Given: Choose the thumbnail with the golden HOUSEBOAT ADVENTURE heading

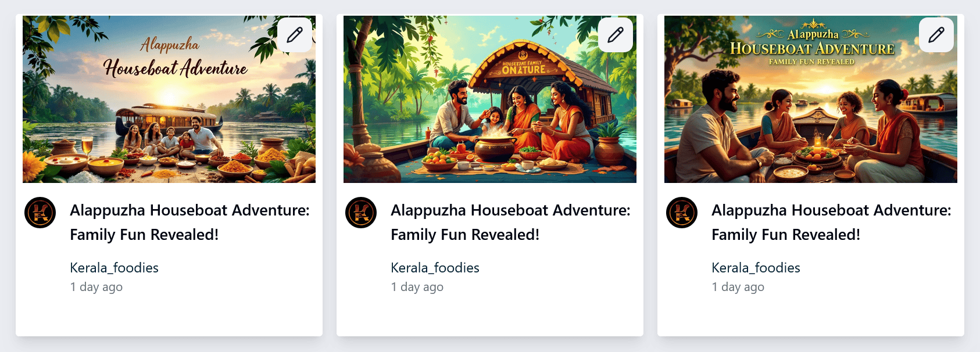Looking at the screenshot, I should 811,99.
